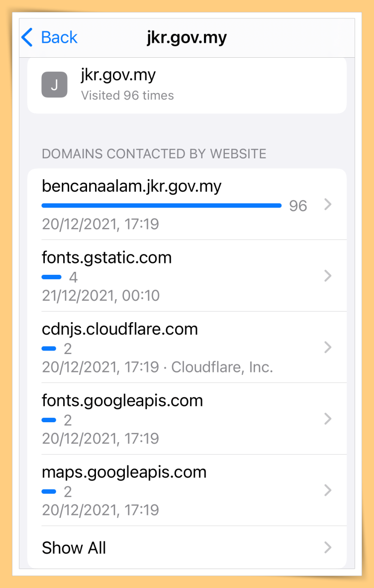Screen dimensions: 374x588
Task: Click fonts.gstatic.com short blue bar
Action: pyautogui.click(x=51, y=277)
